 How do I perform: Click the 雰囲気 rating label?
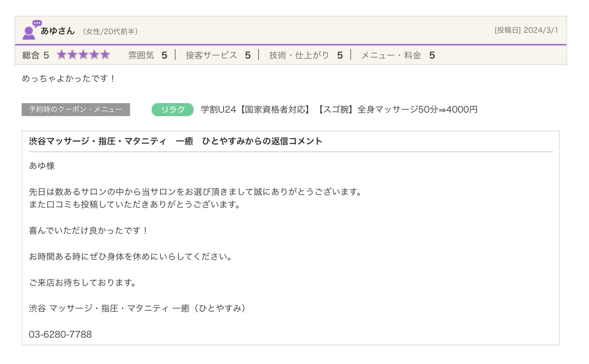[x=141, y=55]
